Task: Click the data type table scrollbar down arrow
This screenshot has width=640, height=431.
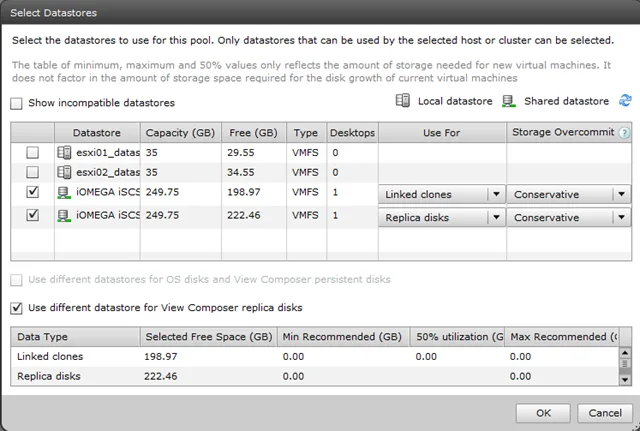Action: click(x=624, y=380)
